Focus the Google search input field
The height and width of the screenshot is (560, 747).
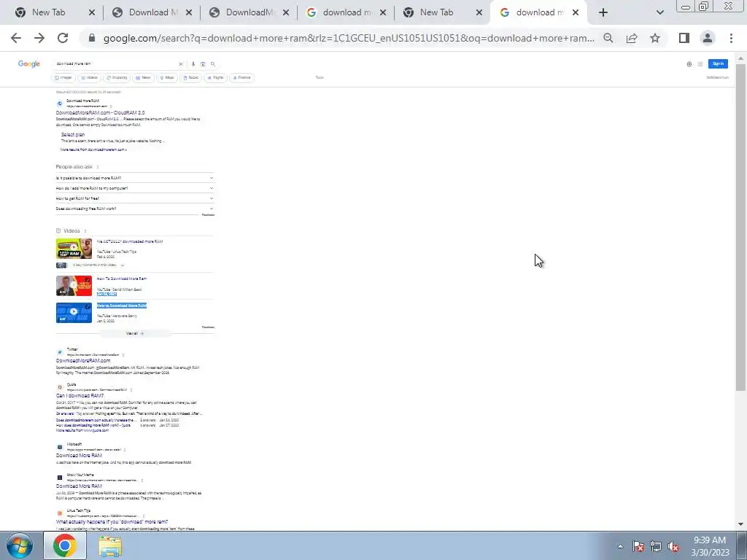pos(115,64)
